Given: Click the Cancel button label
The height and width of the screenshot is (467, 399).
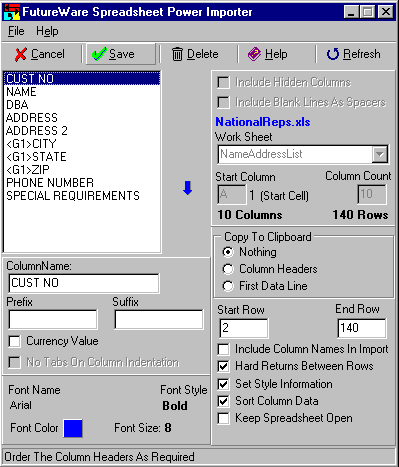Looking at the screenshot, I should click(x=48, y=54).
